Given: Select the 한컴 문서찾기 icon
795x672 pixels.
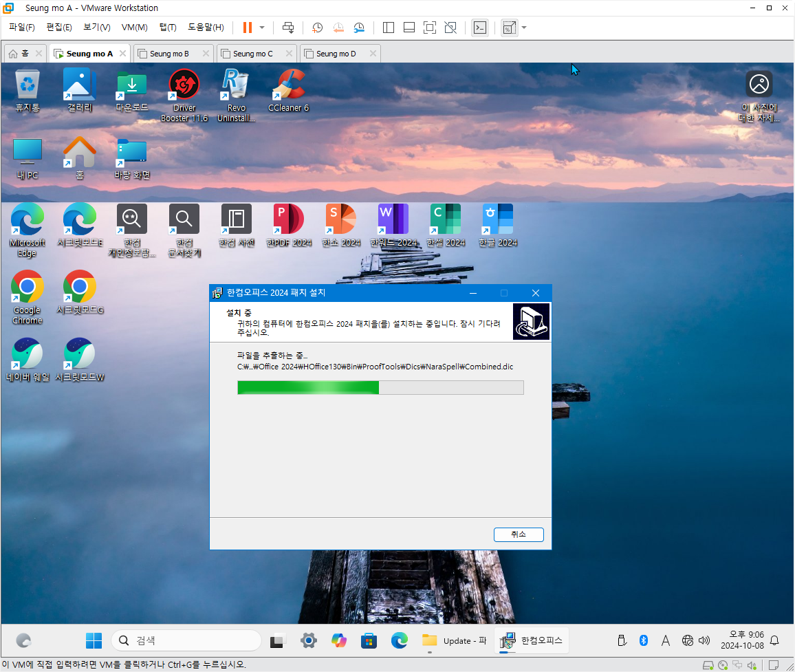Looking at the screenshot, I should click(x=184, y=230).
